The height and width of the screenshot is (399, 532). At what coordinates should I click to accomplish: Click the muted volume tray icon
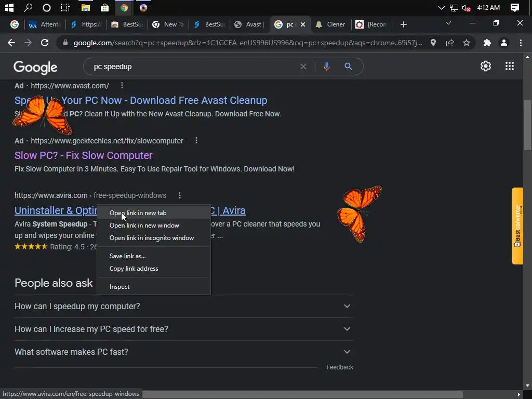point(466,8)
